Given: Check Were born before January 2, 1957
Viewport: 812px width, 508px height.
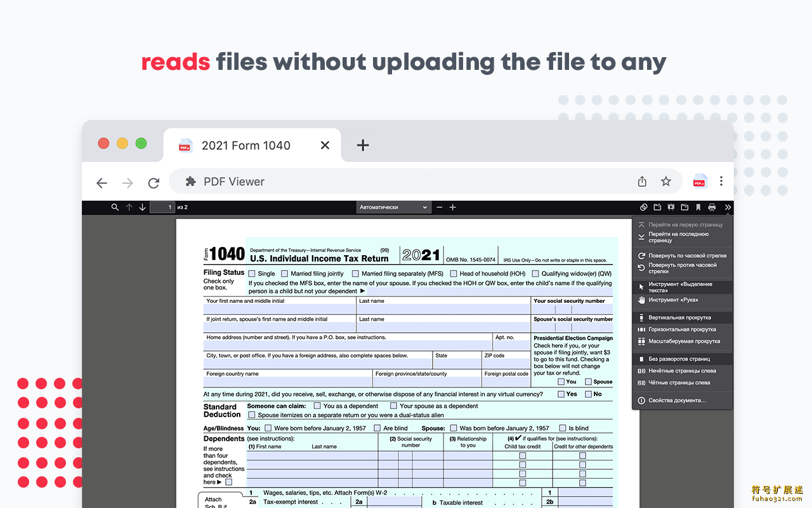Looking at the screenshot, I should [x=268, y=428].
